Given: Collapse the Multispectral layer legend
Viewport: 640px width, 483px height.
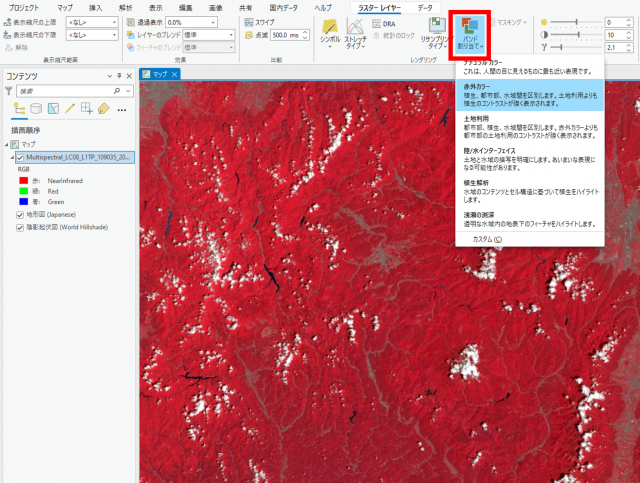Looking at the screenshot, I should [12, 158].
